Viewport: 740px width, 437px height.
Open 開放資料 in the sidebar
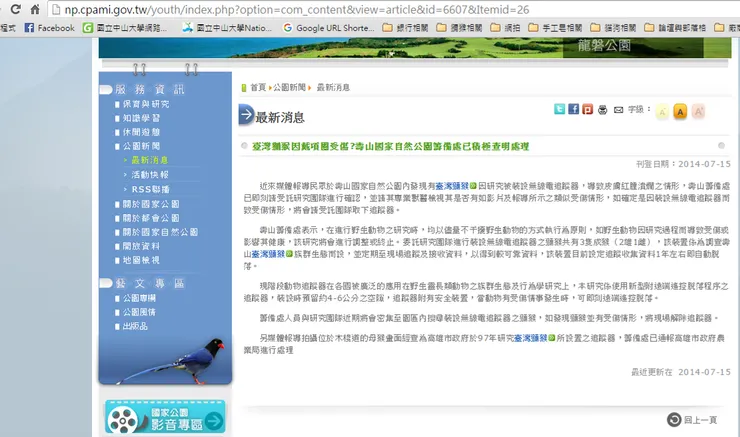141,246
